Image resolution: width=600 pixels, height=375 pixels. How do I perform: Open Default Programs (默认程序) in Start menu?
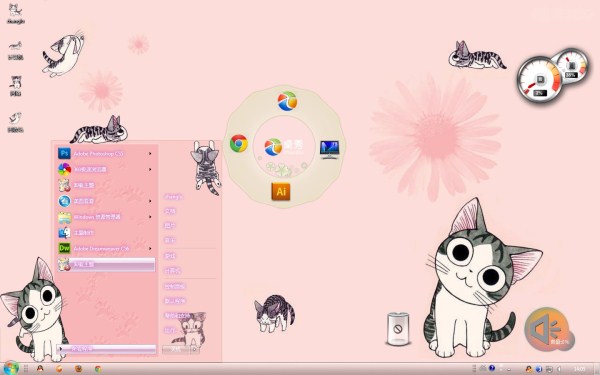(x=174, y=301)
